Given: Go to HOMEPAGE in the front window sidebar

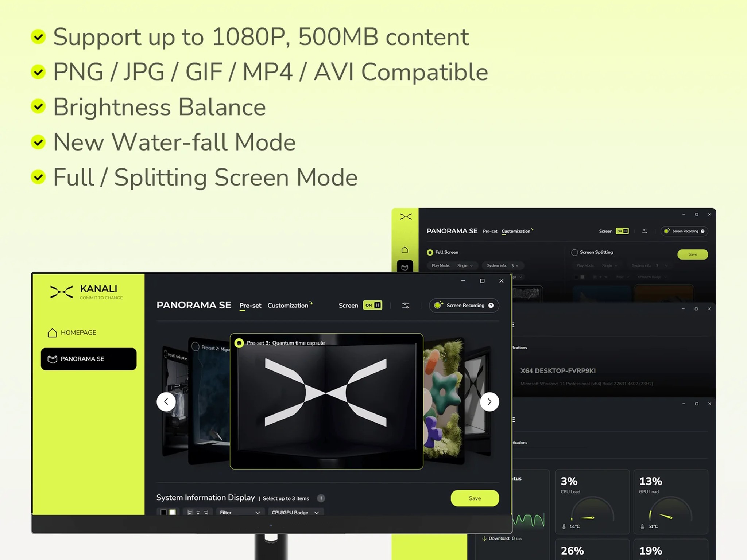Looking at the screenshot, I should pyautogui.click(x=72, y=332).
